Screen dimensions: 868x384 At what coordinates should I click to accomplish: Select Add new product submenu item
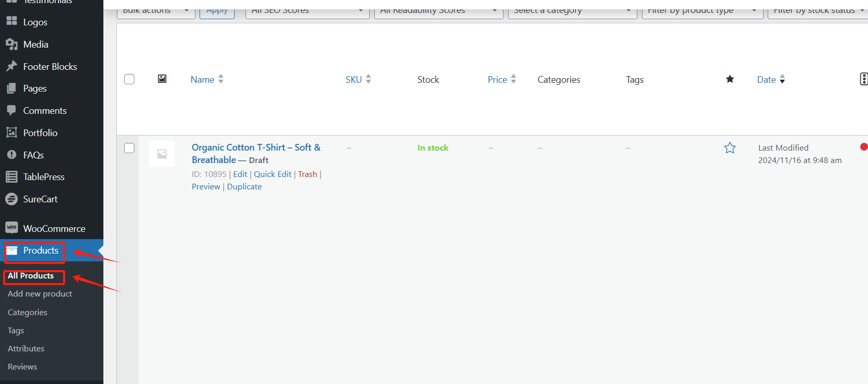pyautogui.click(x=40, y=294)
